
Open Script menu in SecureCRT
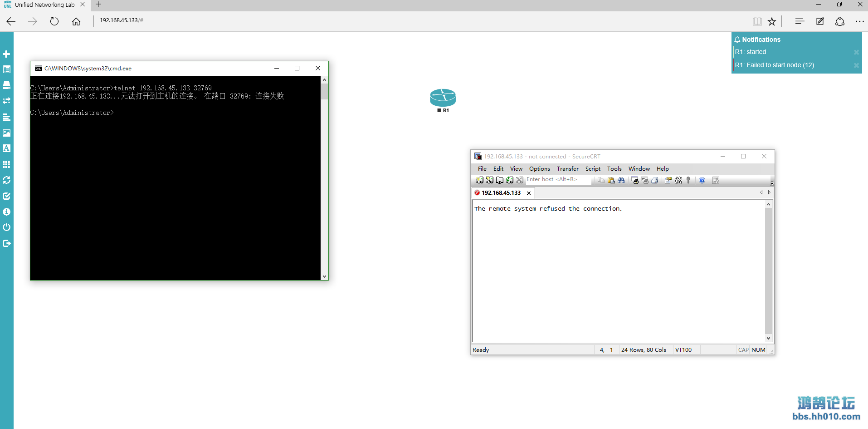[593, 168]
